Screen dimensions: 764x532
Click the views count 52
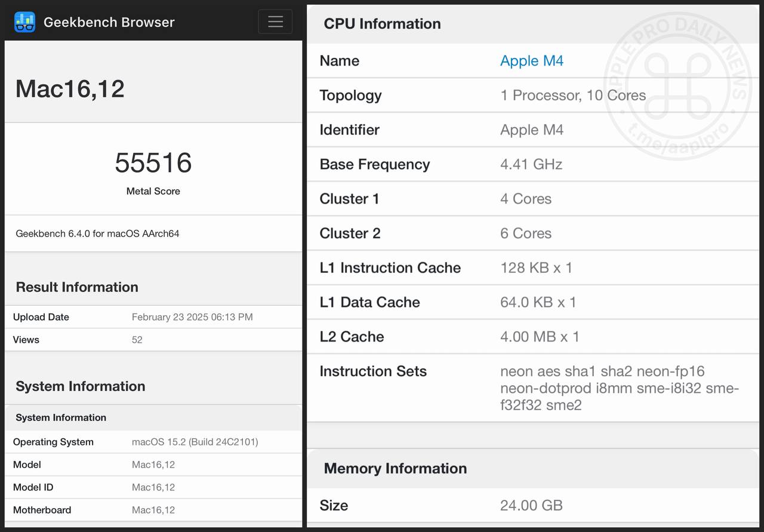(x=137, y=340)
